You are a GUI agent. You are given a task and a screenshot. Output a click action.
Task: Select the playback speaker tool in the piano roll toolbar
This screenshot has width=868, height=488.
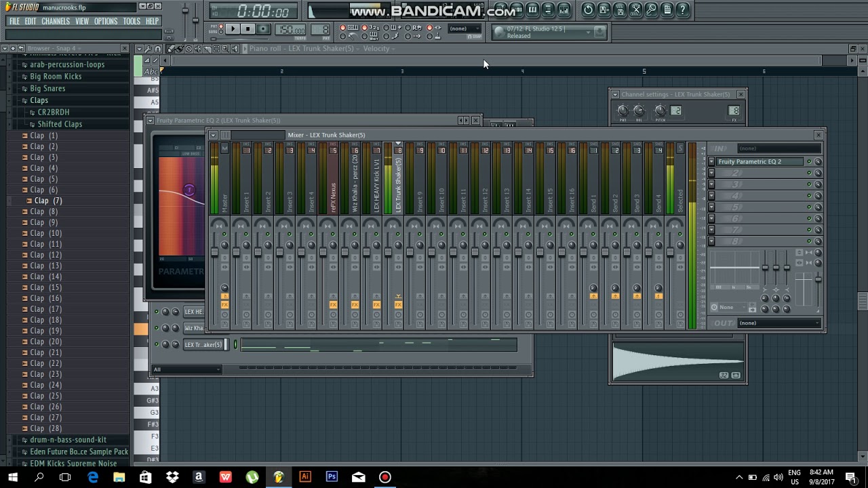[x=235, y=49]
